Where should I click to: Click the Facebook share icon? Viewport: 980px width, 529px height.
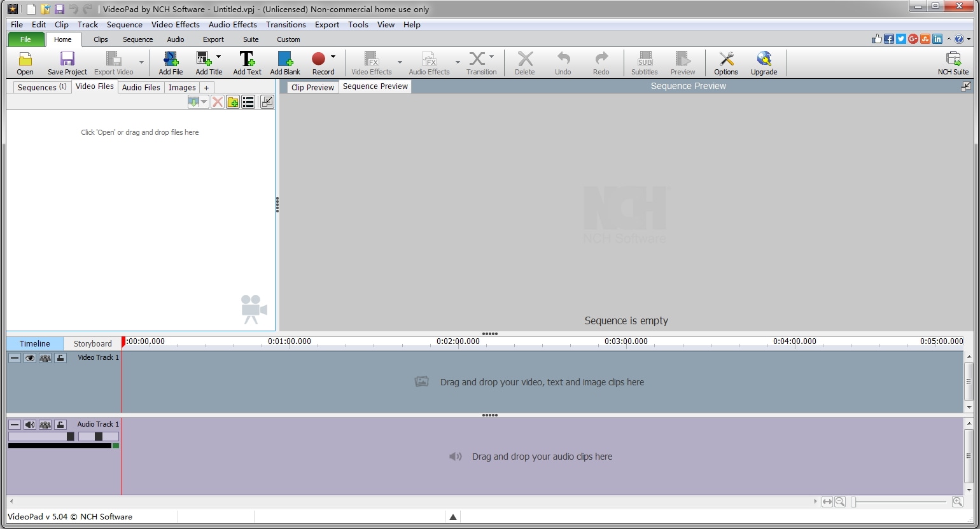[889, 39]
